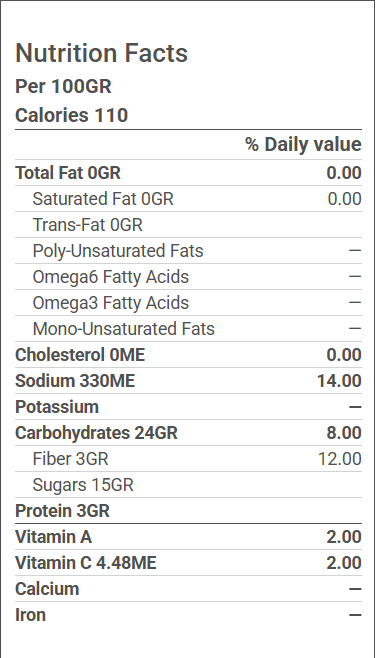Click the Calories 110 line
This screenshot has width=377, height=658.
[x=71, y=115]
